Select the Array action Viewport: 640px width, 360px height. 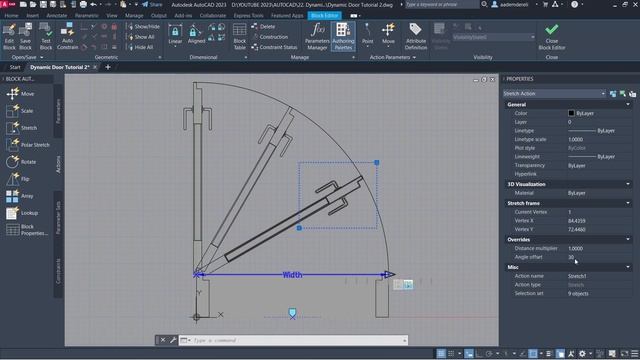click(x=20, y=196)
